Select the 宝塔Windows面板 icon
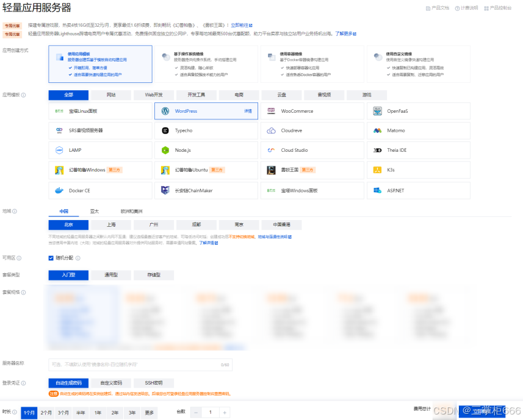 (271, 191)
